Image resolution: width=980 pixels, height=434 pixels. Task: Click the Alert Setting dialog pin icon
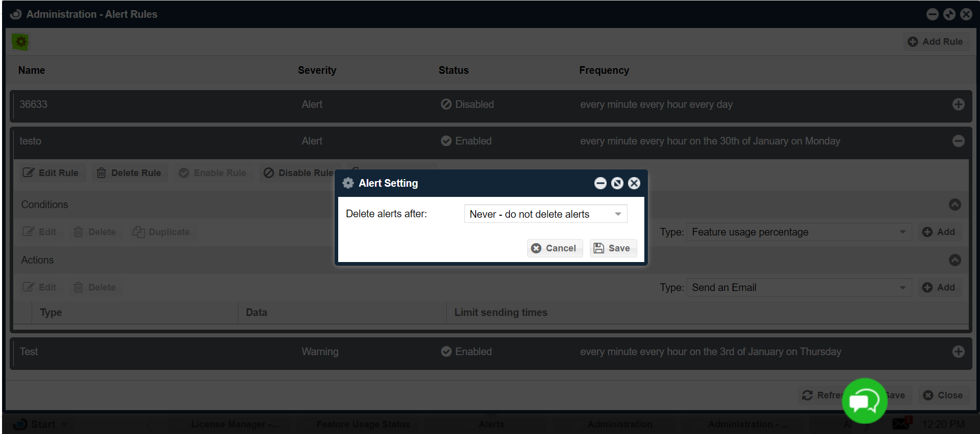(617, 183)
